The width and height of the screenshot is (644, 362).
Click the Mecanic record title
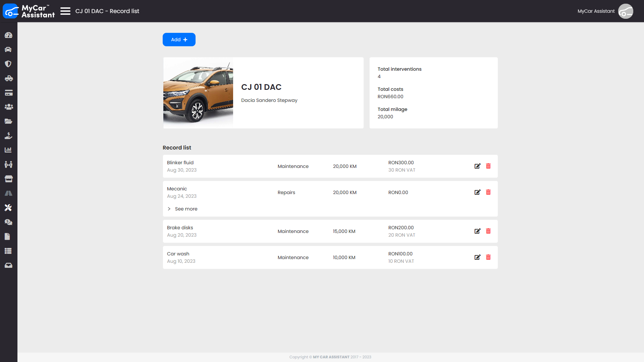[x=177, y=189]
